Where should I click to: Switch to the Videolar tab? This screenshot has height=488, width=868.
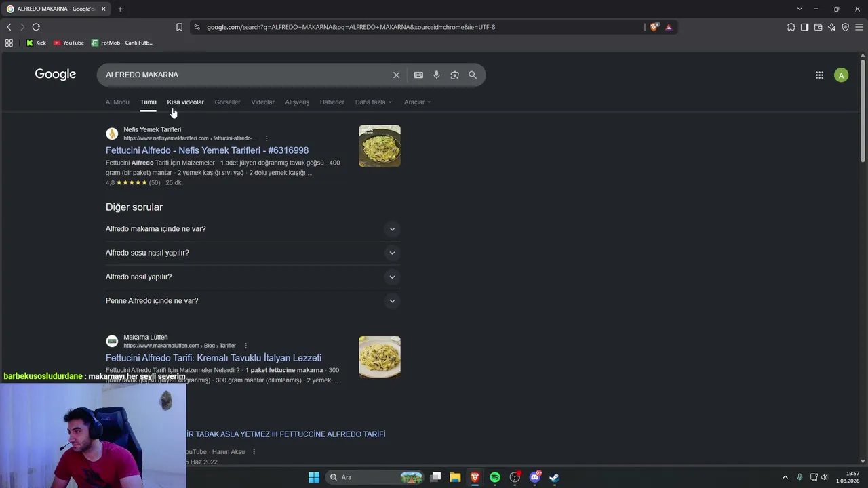pyautogui.click(x=262, y=102)
